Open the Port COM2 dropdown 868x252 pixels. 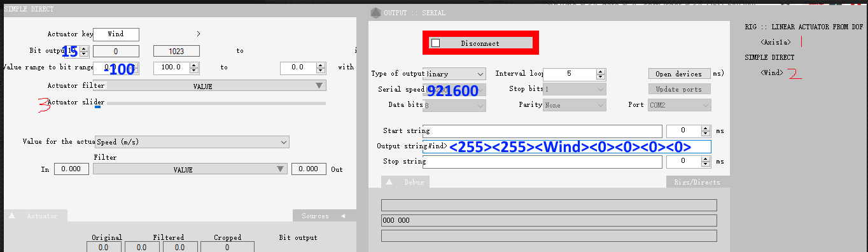[x=680, y=105]
